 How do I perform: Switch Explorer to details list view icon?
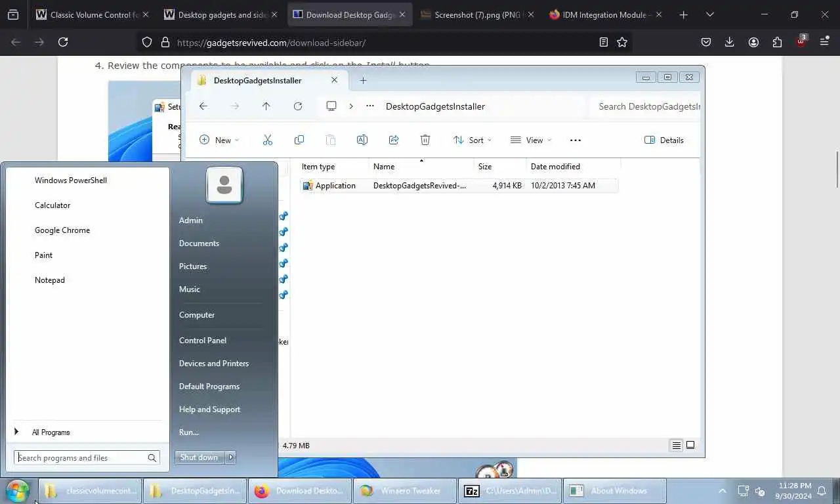click(x=676, y=446)
